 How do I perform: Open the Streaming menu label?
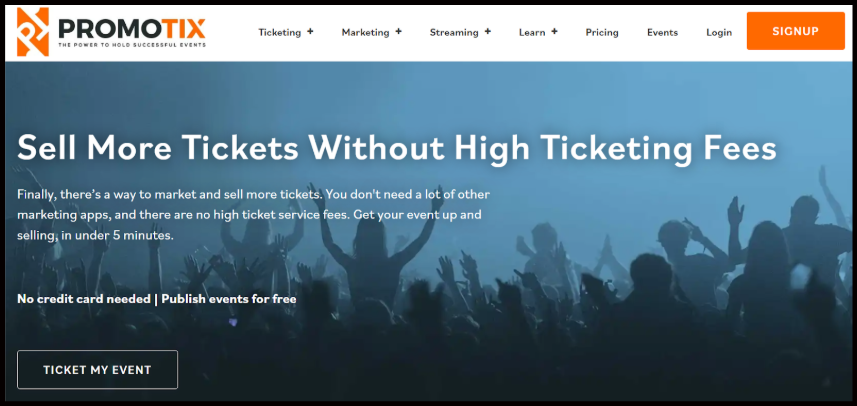point(454,32)
